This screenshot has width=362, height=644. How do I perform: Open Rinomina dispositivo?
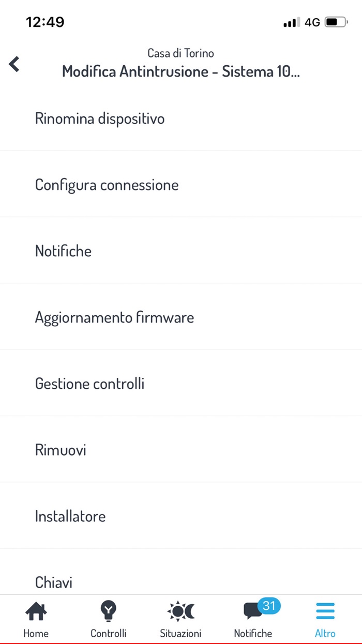100,118
